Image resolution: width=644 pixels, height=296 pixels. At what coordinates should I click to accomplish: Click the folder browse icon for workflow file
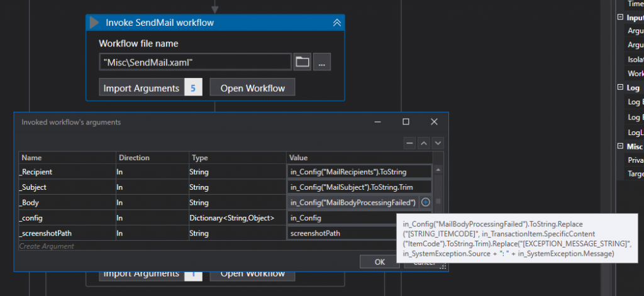click(x=303, y=62)
